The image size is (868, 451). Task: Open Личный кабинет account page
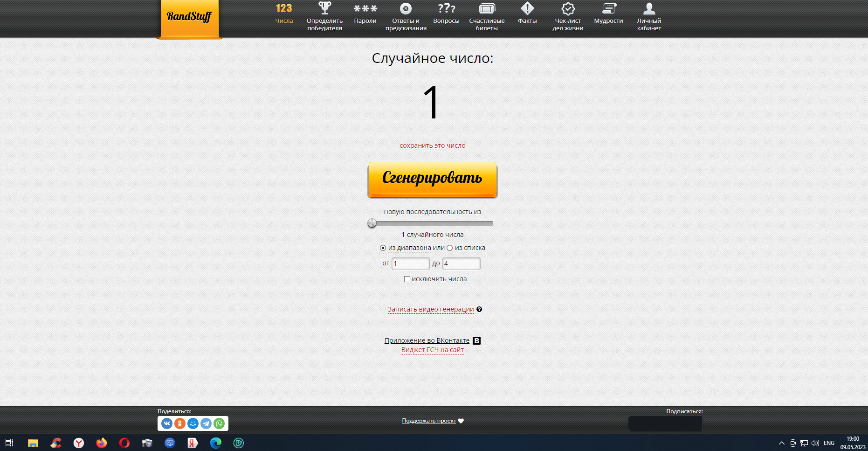pyautogui.click(x=648, y=16)
